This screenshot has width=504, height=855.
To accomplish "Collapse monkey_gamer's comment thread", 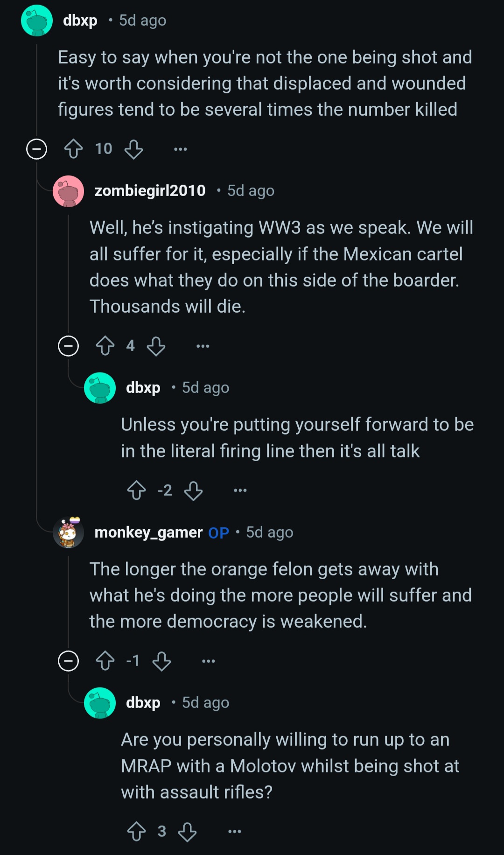I will click(x=69, y=661).
